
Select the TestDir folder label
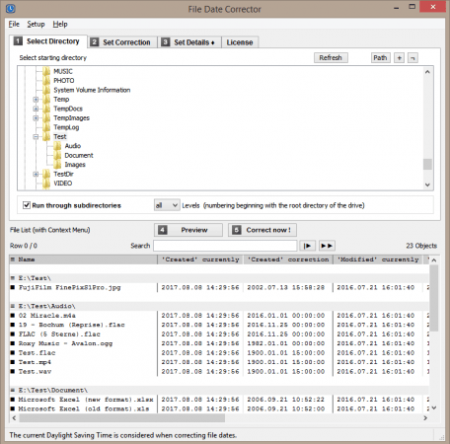[63, 174]
